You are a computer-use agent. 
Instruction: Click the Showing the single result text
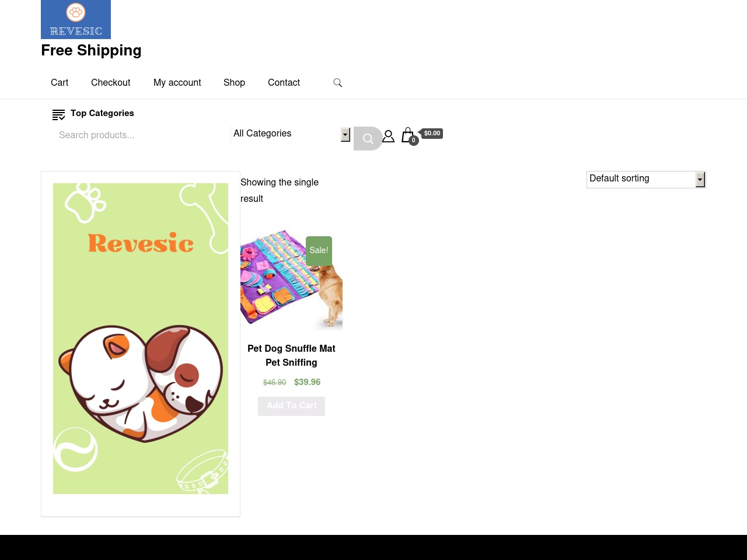coord(280,190)
